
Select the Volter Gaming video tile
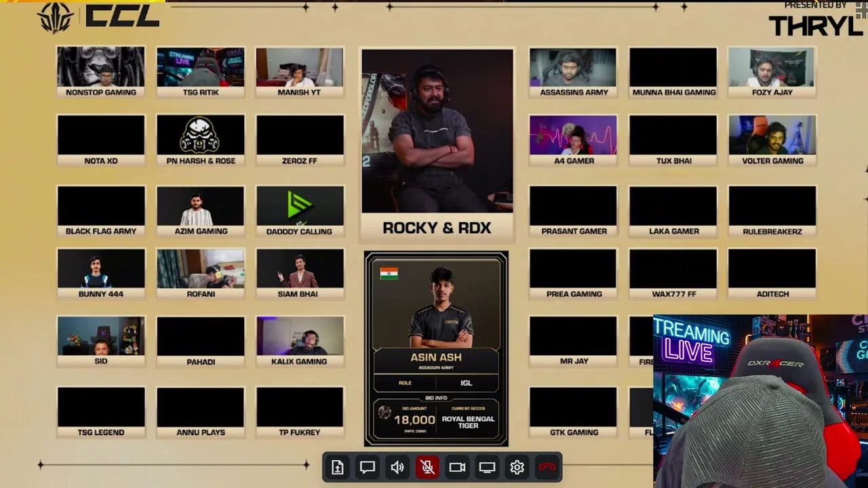[772, 140]
